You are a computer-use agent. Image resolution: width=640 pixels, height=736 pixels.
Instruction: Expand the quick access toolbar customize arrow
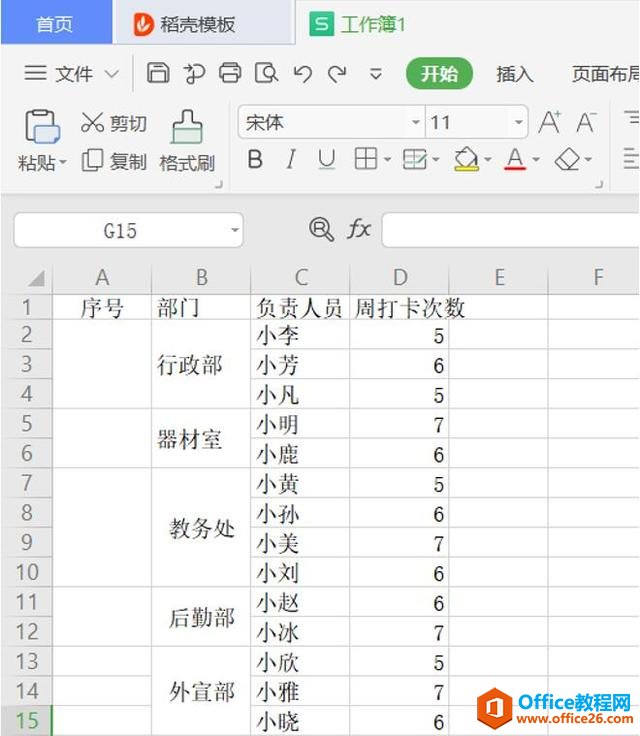coord(376,74)
